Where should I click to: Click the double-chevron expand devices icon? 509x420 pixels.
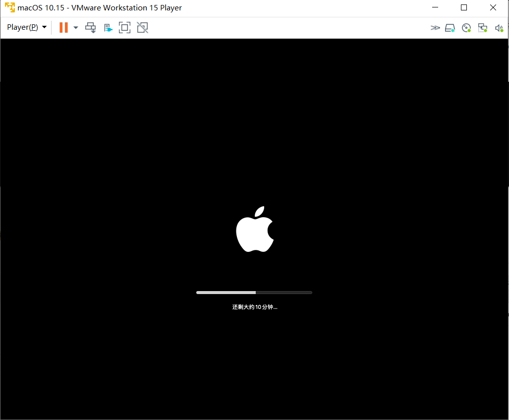435,28
